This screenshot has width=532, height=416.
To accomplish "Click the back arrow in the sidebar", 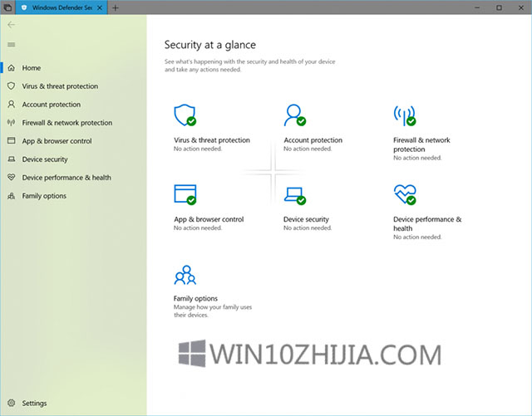I will click(11, 25).
